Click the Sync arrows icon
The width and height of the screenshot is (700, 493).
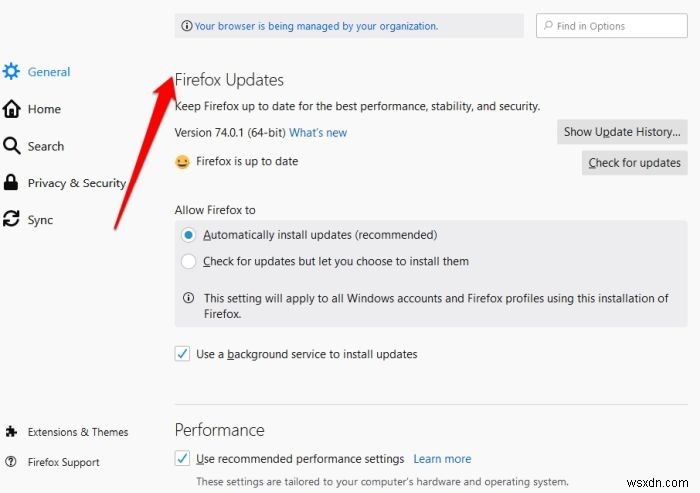11,219
